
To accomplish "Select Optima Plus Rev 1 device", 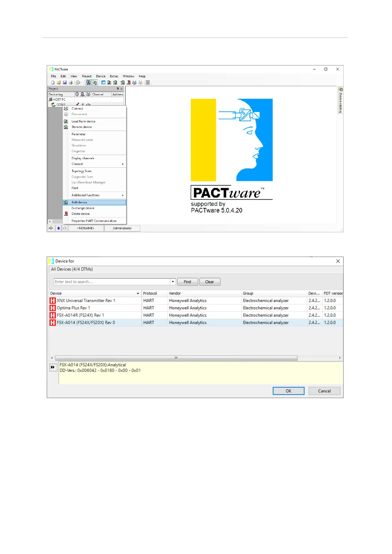I will [196, 308].
